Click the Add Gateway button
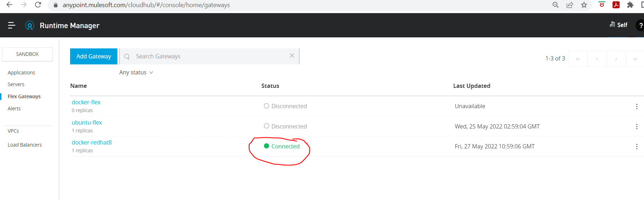 coord(94,56)
